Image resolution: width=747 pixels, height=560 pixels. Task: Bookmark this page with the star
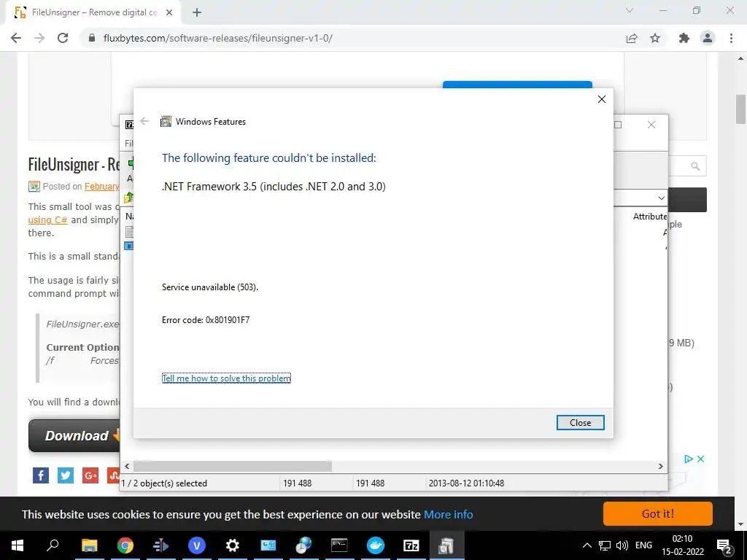pyautogui.click(x=655, y=38)
